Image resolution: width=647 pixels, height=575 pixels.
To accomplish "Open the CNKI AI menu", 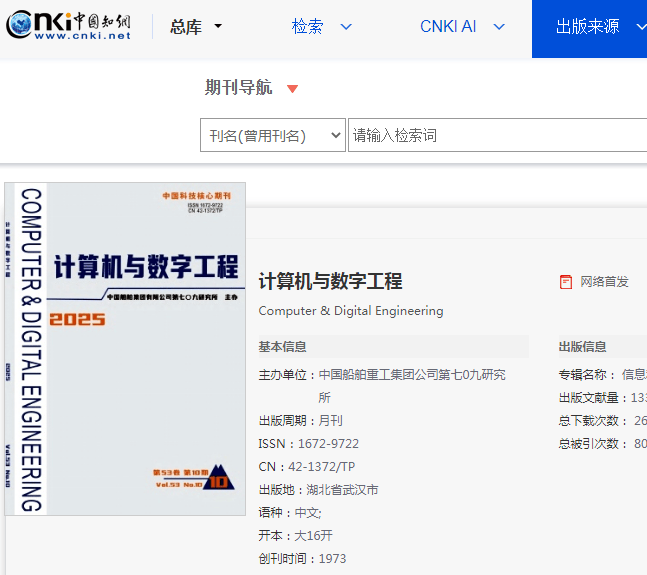I will (x=447, y=27).
